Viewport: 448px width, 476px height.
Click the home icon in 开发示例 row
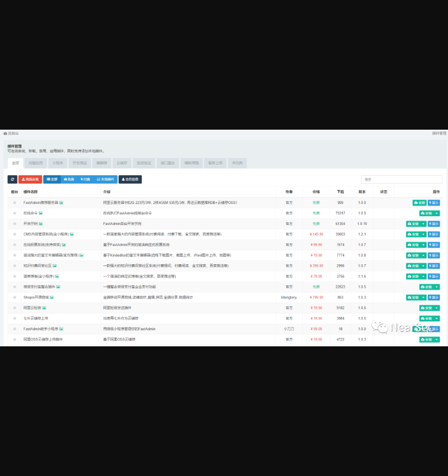15,224
